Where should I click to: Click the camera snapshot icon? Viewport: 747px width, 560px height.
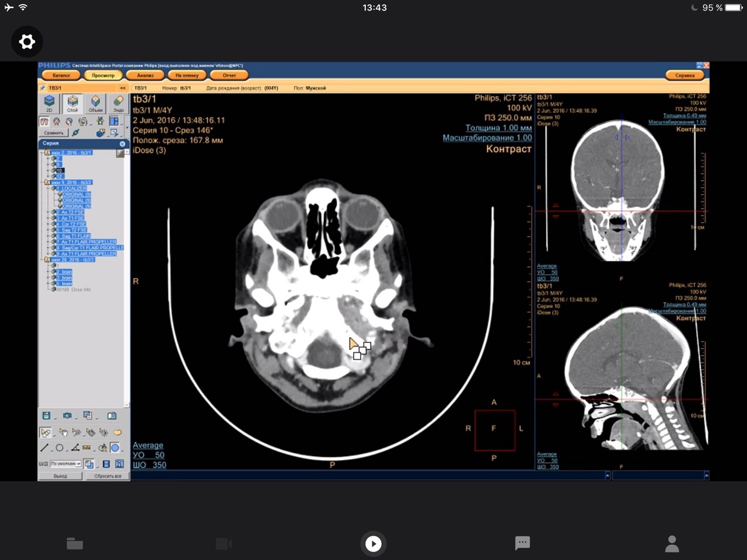click(67, 415)
